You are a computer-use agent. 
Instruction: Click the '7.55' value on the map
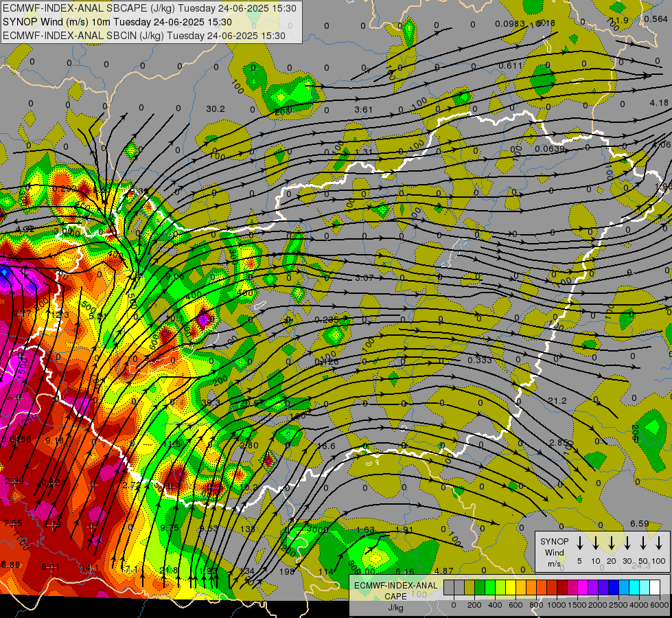pyautogui.click(x=13, y=523)
